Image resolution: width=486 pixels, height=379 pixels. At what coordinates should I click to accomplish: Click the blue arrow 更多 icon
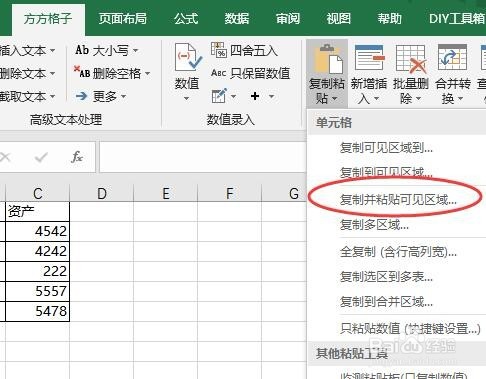point(82,97)
